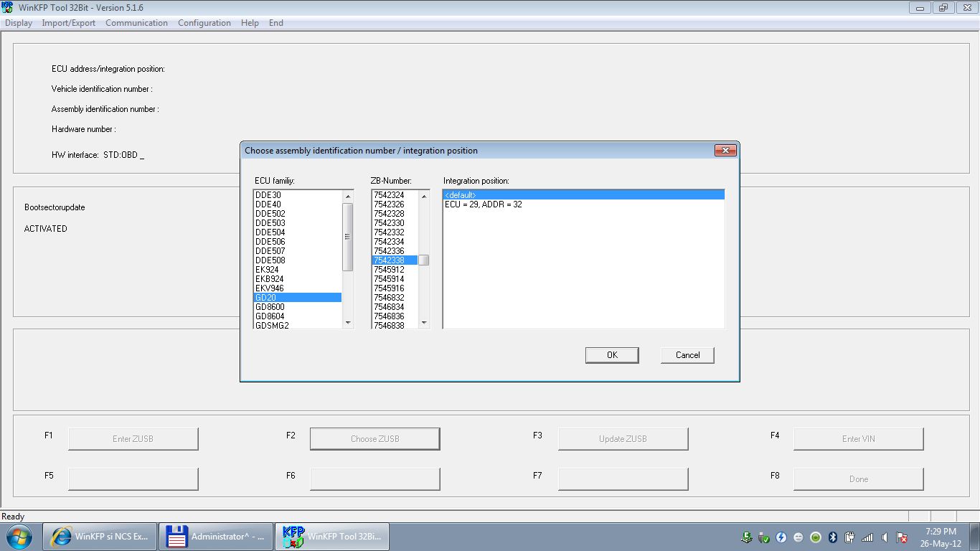The image size is (980, 551).
Task: Click the clock showing 7:29 PM
Action: pyautogui.click(x=941, y=537)
